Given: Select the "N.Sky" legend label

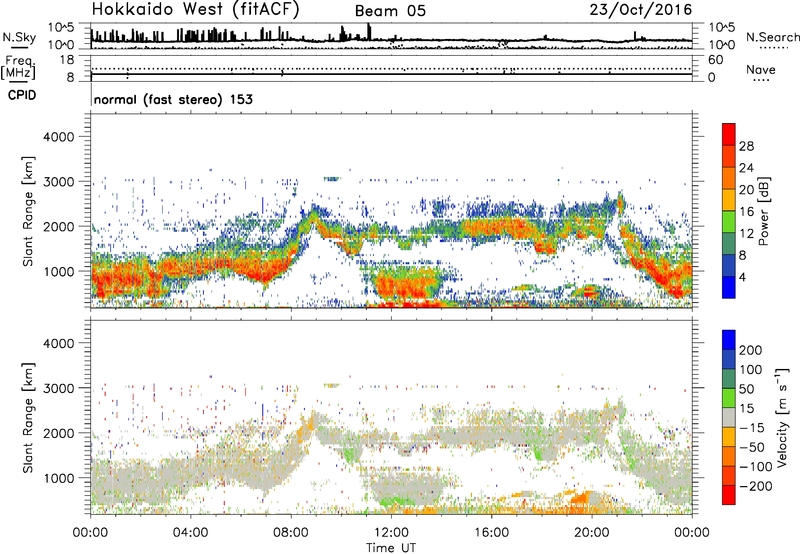Looking at the screenshot, I should (x=19, y=37).
